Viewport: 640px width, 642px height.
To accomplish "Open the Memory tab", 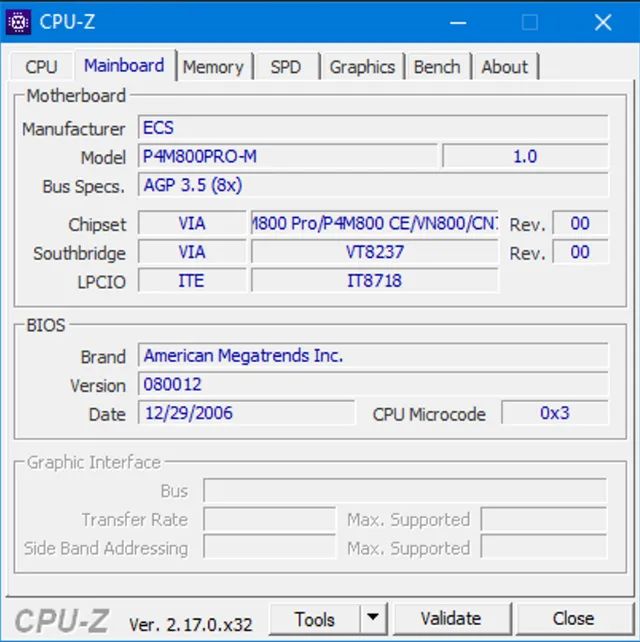I will click(213, 67).
